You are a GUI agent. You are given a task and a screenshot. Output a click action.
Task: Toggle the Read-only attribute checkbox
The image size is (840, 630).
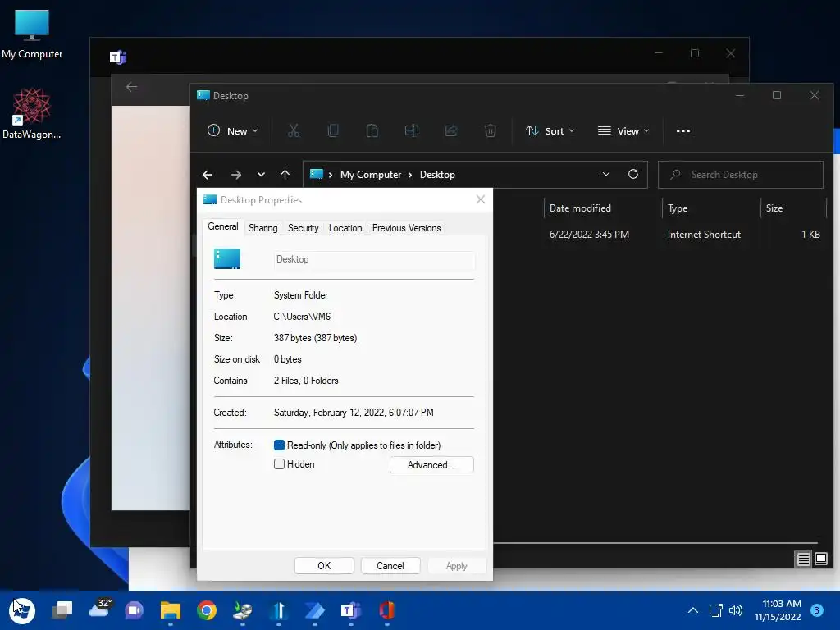(x=279, y=445)
